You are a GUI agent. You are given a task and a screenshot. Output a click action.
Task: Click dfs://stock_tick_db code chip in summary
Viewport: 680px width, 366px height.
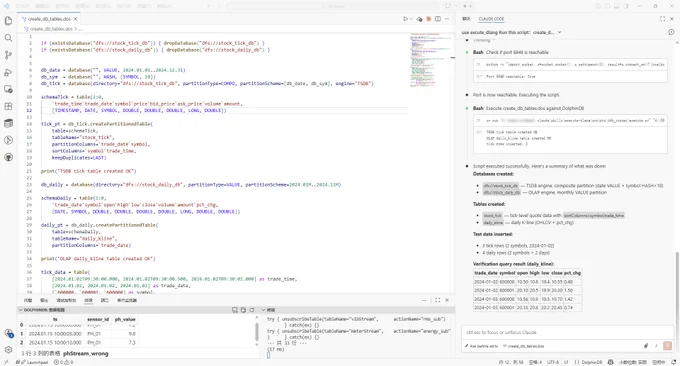tap(500, 186)
